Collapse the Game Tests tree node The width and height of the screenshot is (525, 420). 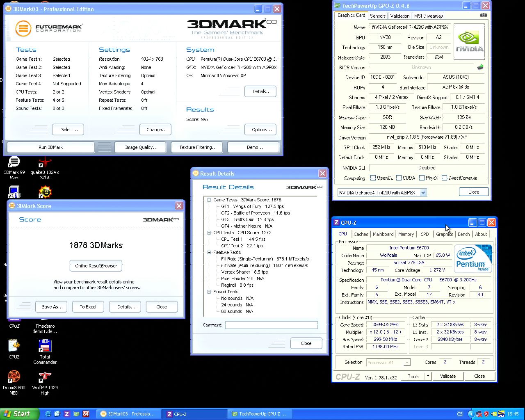[209, 200]
